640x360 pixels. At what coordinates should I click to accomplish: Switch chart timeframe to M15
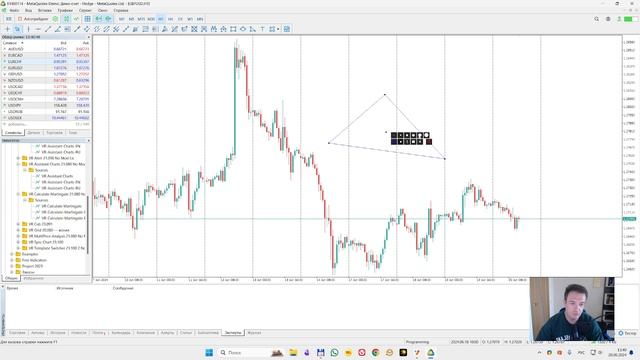[141, 19]
